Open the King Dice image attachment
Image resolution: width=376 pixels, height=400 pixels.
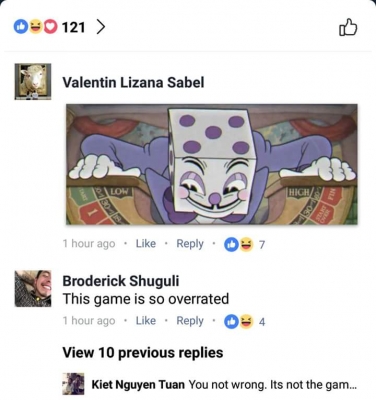(x=212, y=164)
